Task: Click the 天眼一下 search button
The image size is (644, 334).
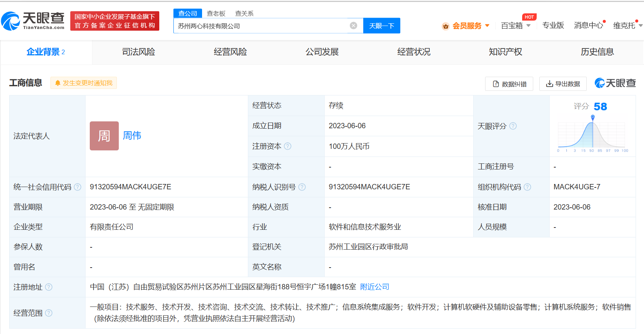Action: pos(382,26)
